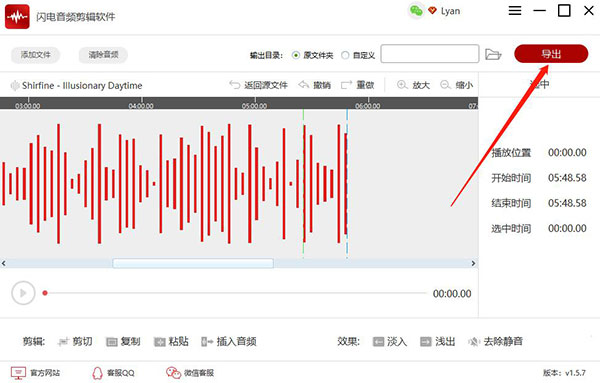Click the 剪切 cut icon
This screenshot has height=383, width=600.
click(63, 342)
